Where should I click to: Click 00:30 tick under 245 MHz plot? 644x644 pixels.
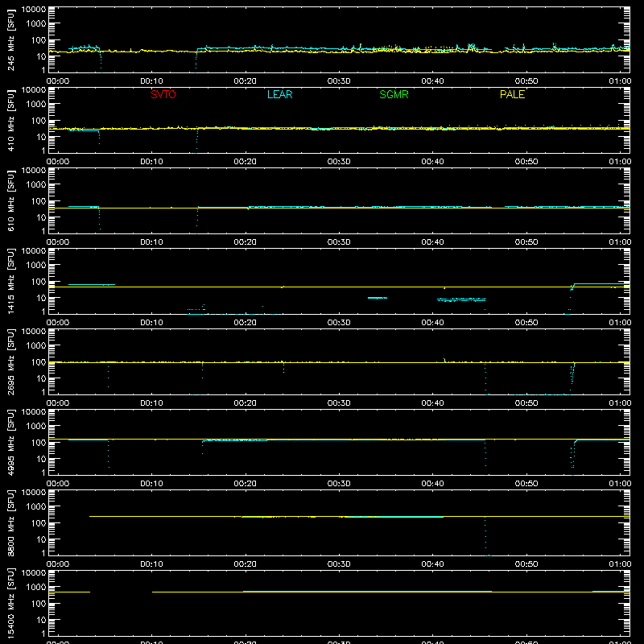click(339, 81)
